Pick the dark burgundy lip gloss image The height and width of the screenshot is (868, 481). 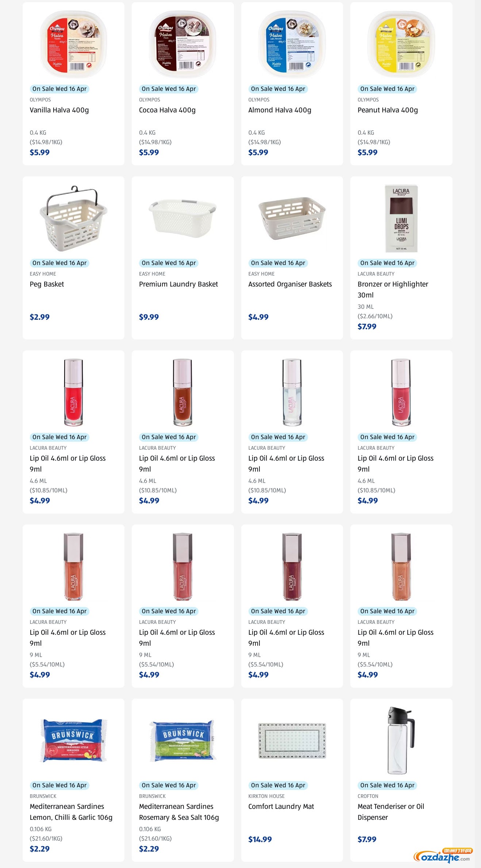[292, 566]
